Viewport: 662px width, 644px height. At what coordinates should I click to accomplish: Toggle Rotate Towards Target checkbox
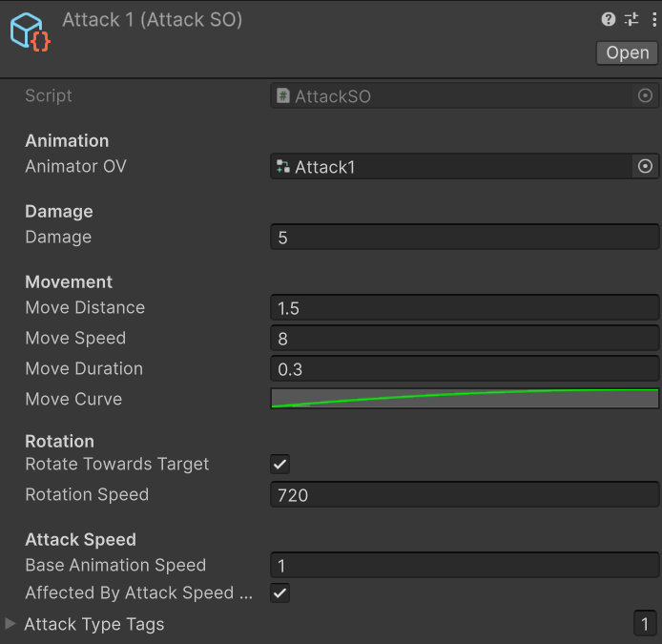(x=279, y=464)
